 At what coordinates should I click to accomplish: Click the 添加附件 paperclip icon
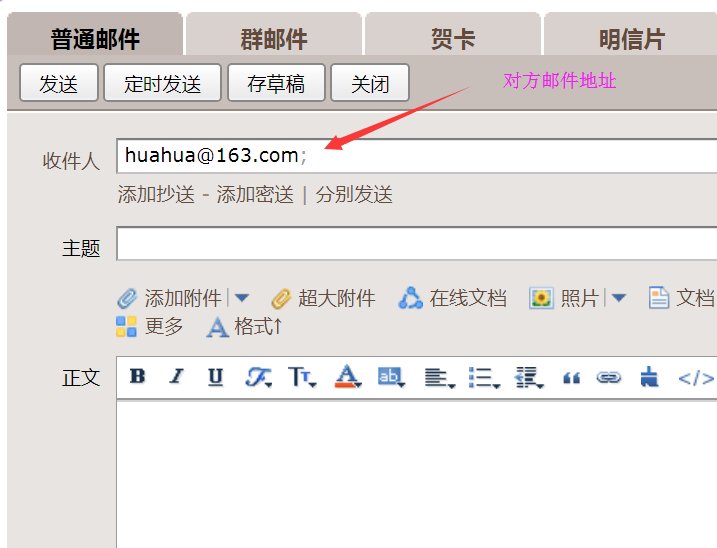click(127, 299)
